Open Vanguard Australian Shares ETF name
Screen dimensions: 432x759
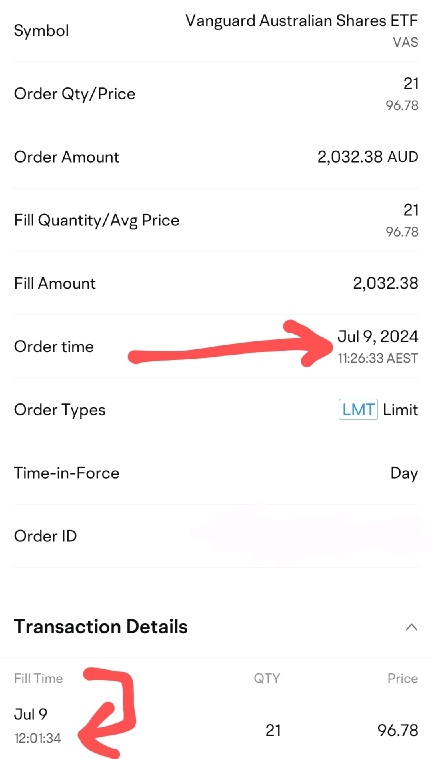point(301,21)
